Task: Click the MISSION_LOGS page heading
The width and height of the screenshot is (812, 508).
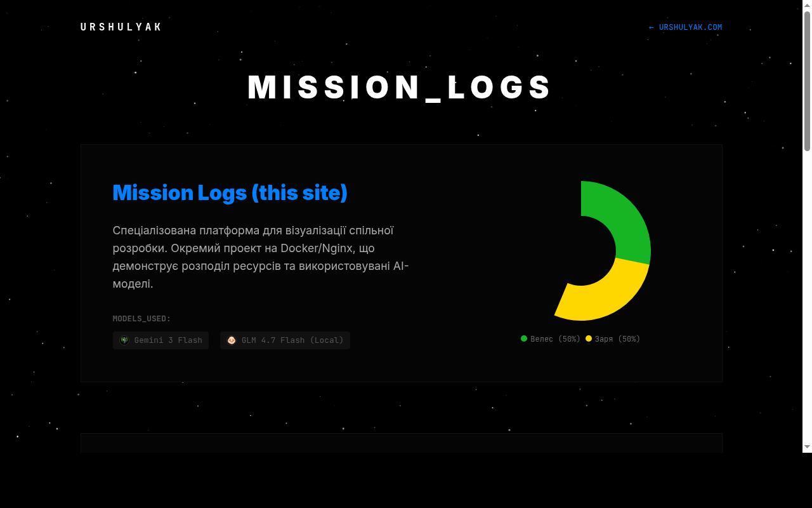Action: [401, 88]
